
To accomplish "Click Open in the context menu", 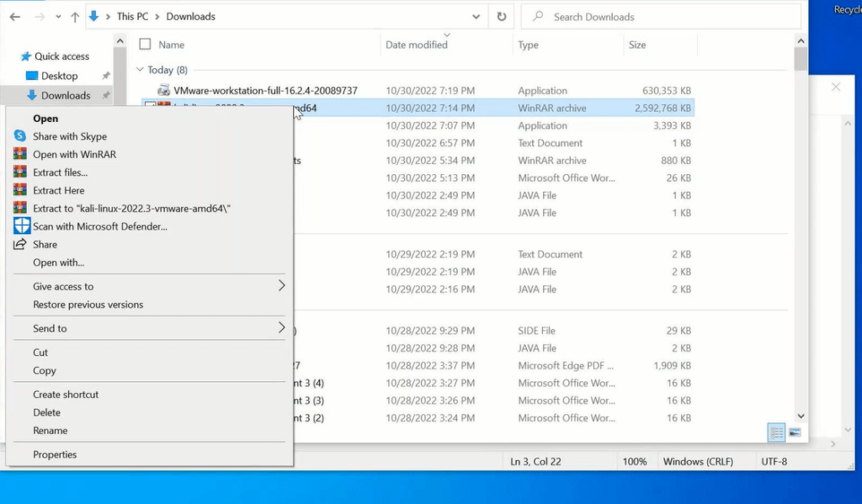I will pos(45,118).
